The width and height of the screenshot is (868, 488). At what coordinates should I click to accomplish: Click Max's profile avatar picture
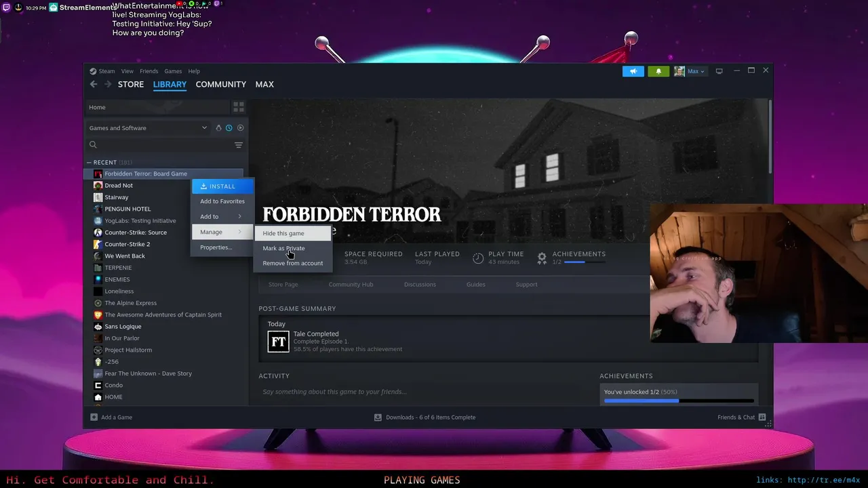point(679,71)
